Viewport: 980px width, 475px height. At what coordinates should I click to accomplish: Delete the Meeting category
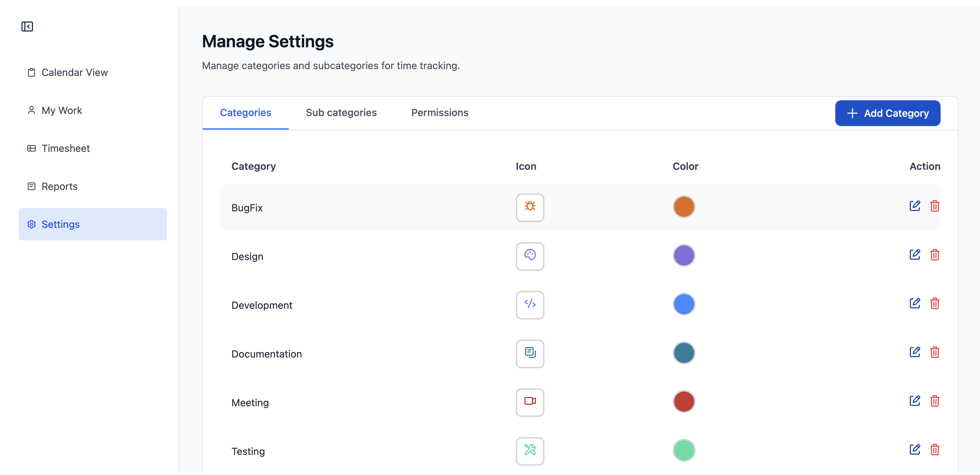[x=935, y=401]
